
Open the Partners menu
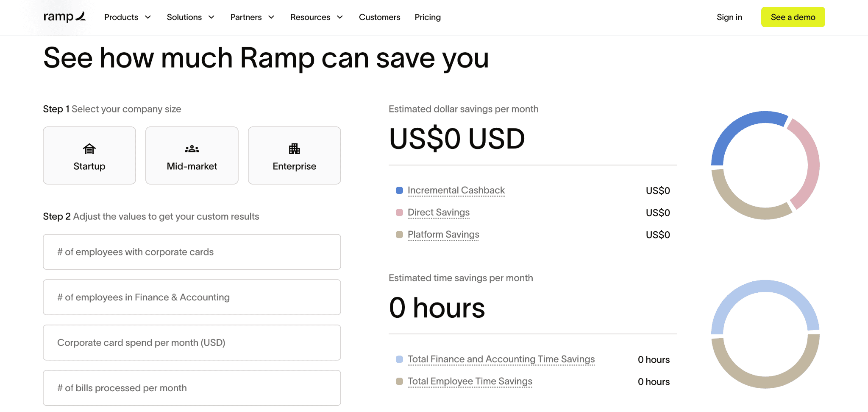tap(253, 17)
